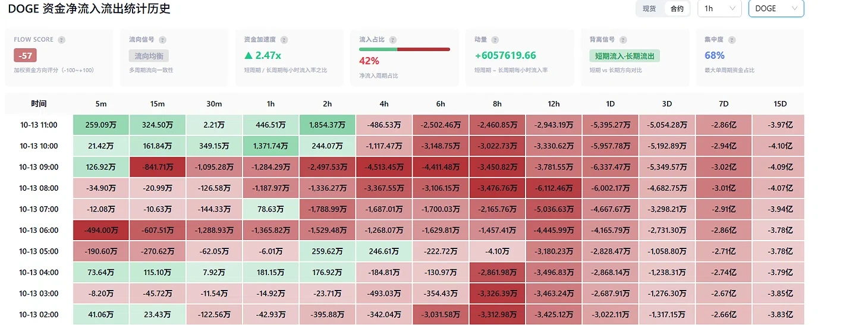
Task: Select the 10-13 02:00 row label
Action: [39, 315]
